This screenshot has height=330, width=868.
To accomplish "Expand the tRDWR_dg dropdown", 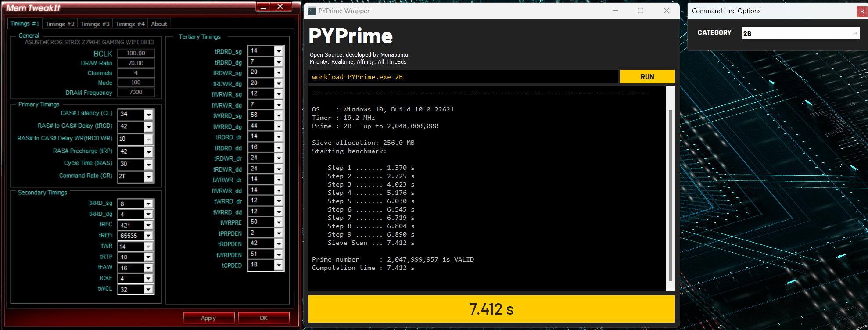I will coord(279,83).
